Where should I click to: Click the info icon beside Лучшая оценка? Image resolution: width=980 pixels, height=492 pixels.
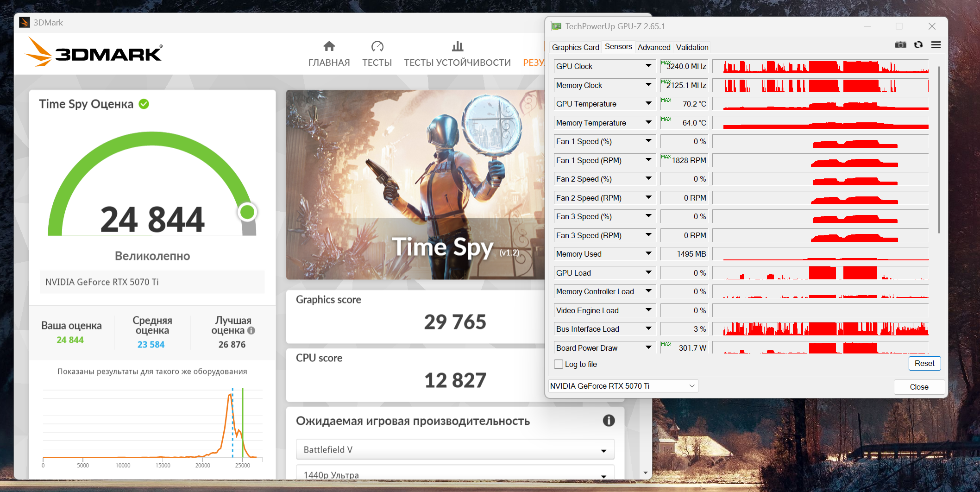(x=251, y=330)
